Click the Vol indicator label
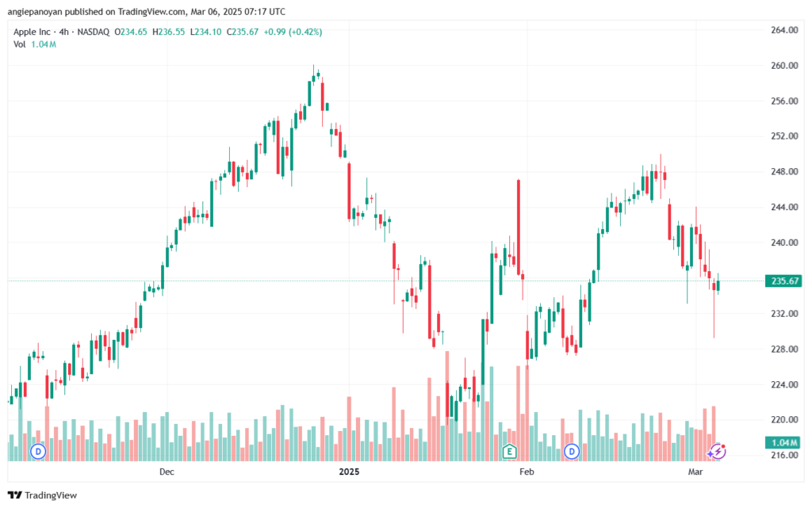Viewport: 812px width, 508px height. point(19,44)
